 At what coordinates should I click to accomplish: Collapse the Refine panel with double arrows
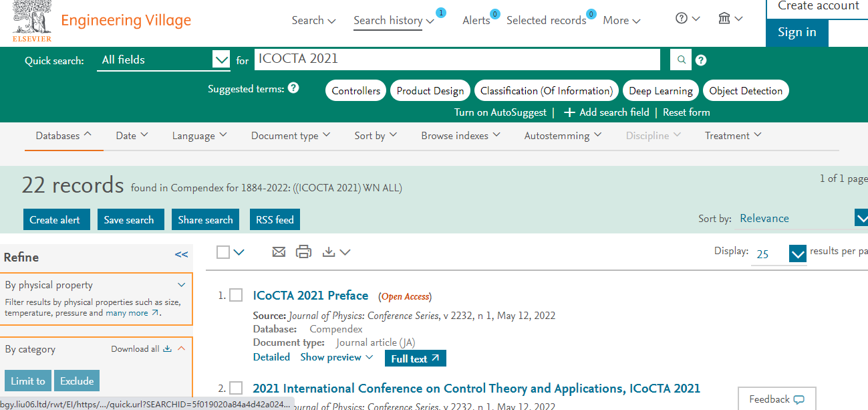click(181, 255)
